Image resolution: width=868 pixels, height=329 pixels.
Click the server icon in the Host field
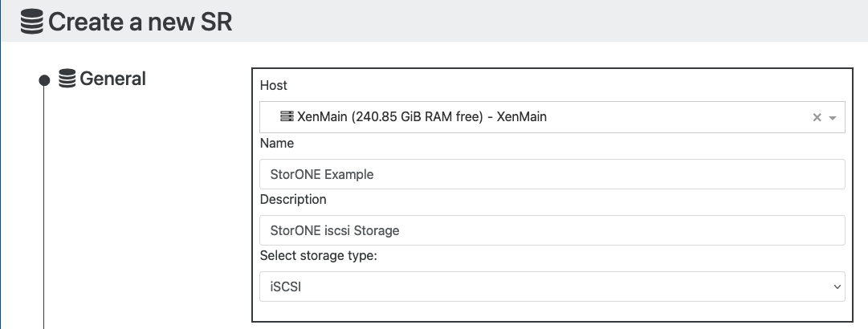coord(287,116)
